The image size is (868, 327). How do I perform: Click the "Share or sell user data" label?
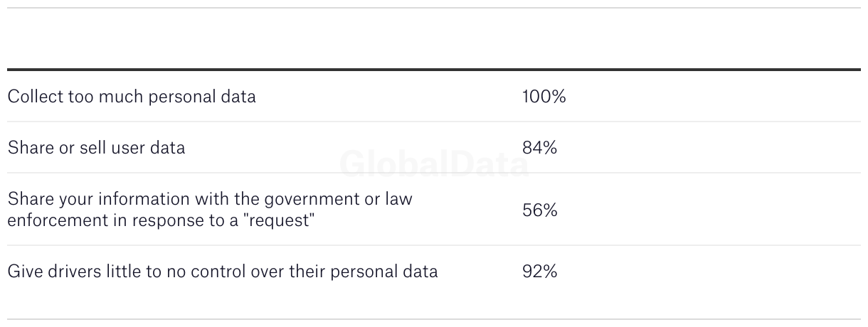pyautogui.click(x=96, y=148)
